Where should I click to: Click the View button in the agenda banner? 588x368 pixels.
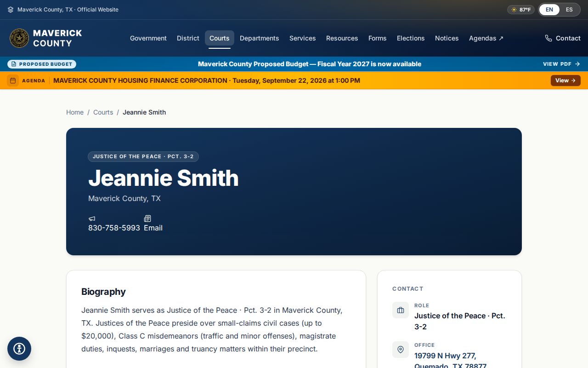[x=565, y=80]
